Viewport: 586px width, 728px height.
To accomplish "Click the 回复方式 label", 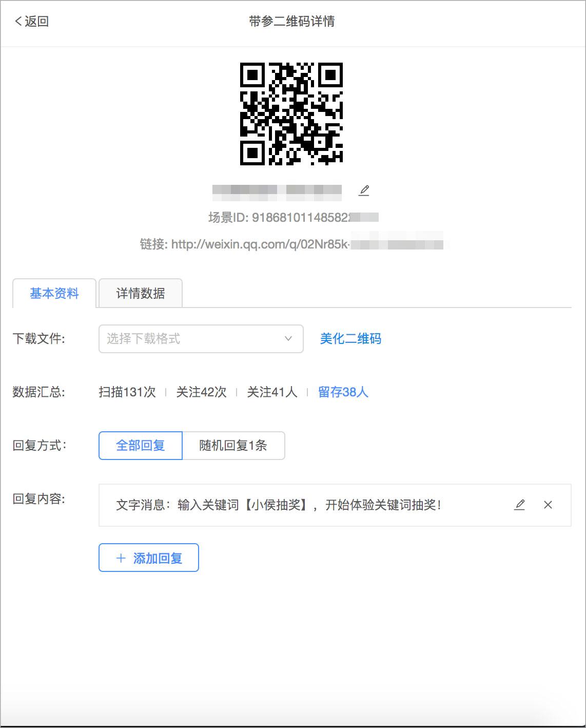I will [39, 446].
